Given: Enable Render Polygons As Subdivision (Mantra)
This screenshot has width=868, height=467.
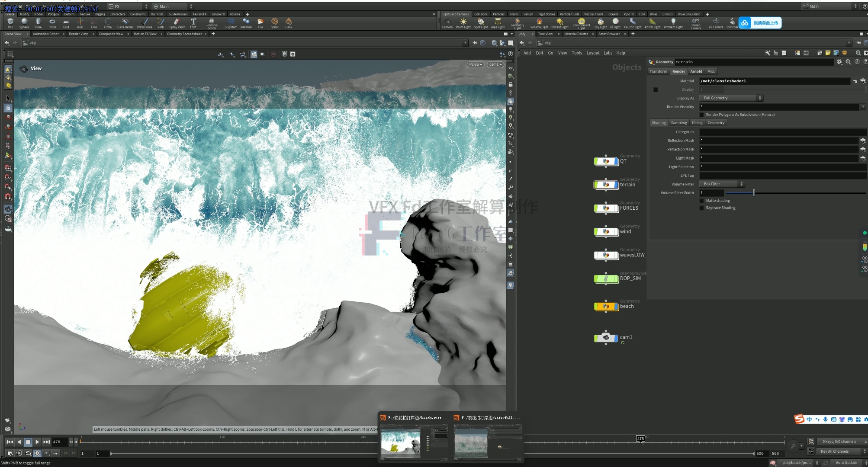Looking at the screenshot, I should [x=701, y=115].
